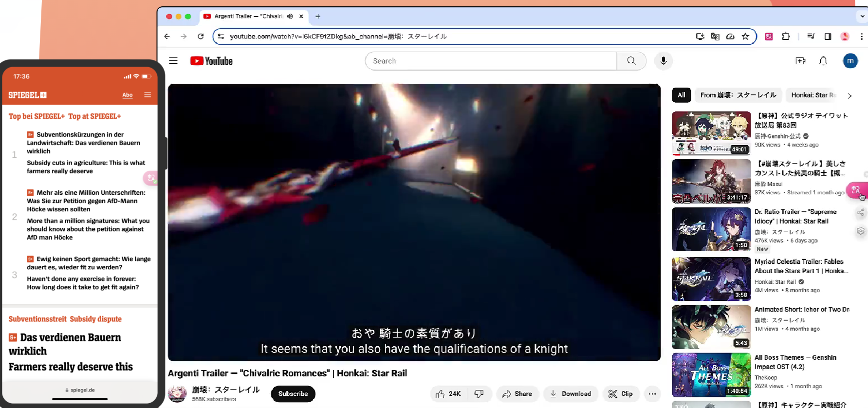The height and width of the screenshot is (408, 868).
Task: Open the YouTube notifications bell
Action: pos(823,61)
